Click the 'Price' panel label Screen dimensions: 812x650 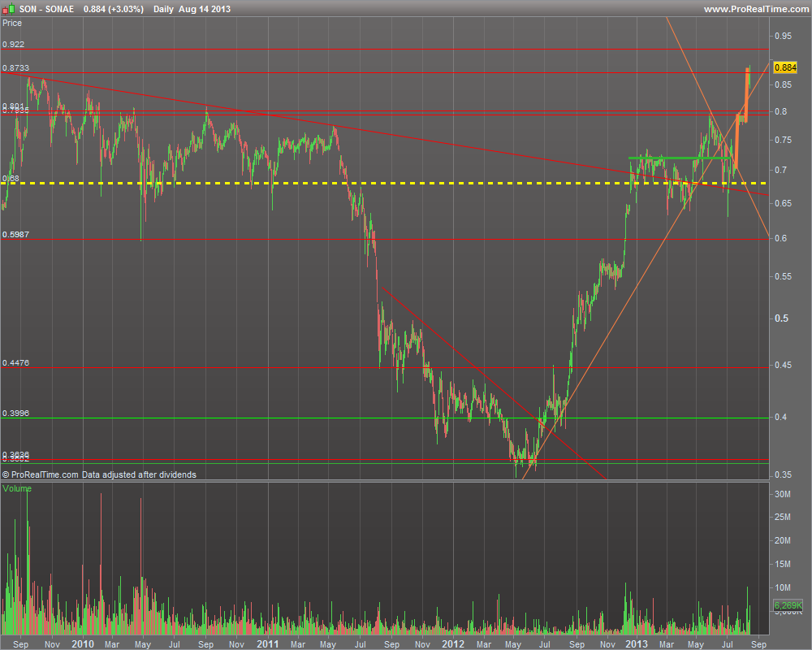pos(12,23)
